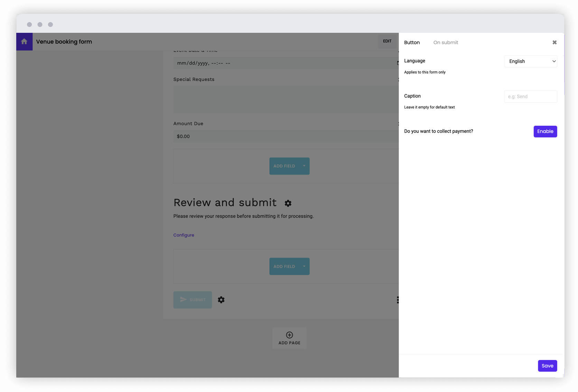Close the Button settings panel
Screen dimensions: 578x392
click(554, 42)
